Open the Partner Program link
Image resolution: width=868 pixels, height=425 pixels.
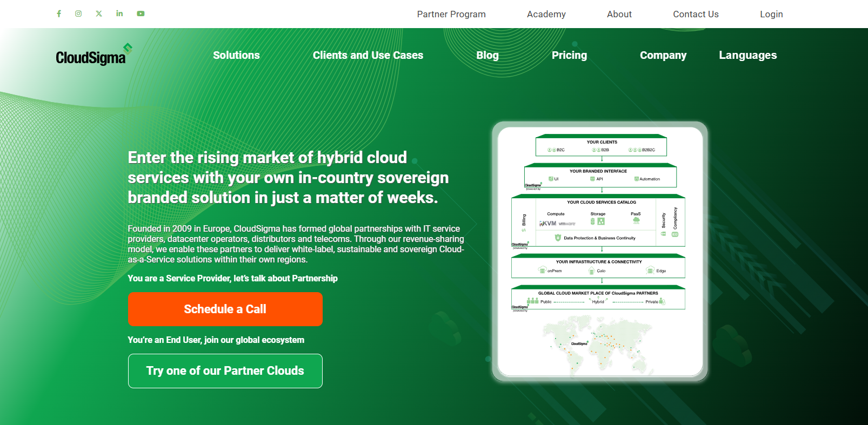click(451, 14)
